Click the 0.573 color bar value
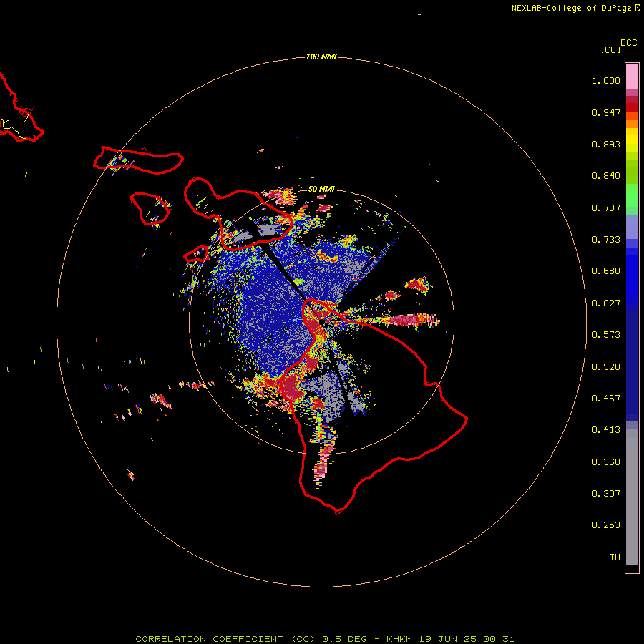644x644 pixels. click(x=606, y=335)
